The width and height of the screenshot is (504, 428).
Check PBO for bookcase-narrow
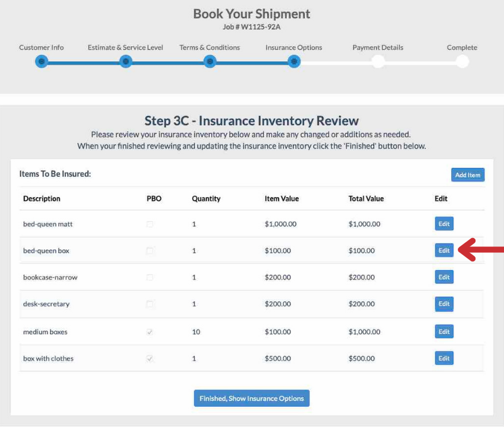tap(150, 278)
